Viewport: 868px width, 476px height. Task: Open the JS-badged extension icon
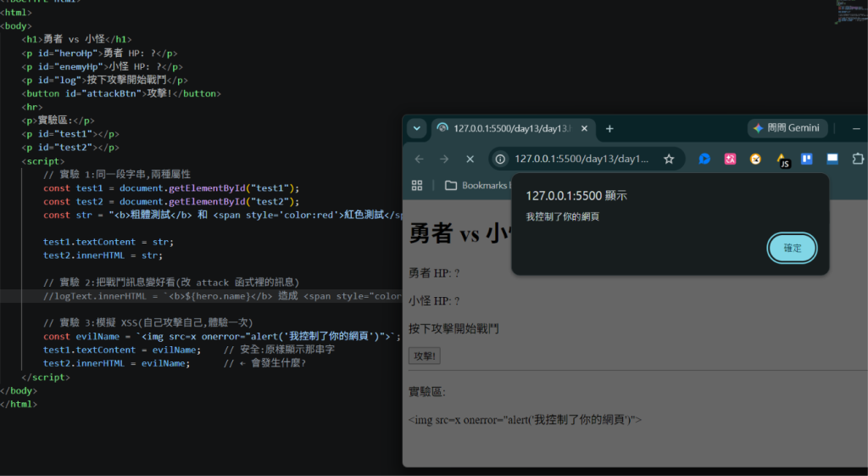782,160
